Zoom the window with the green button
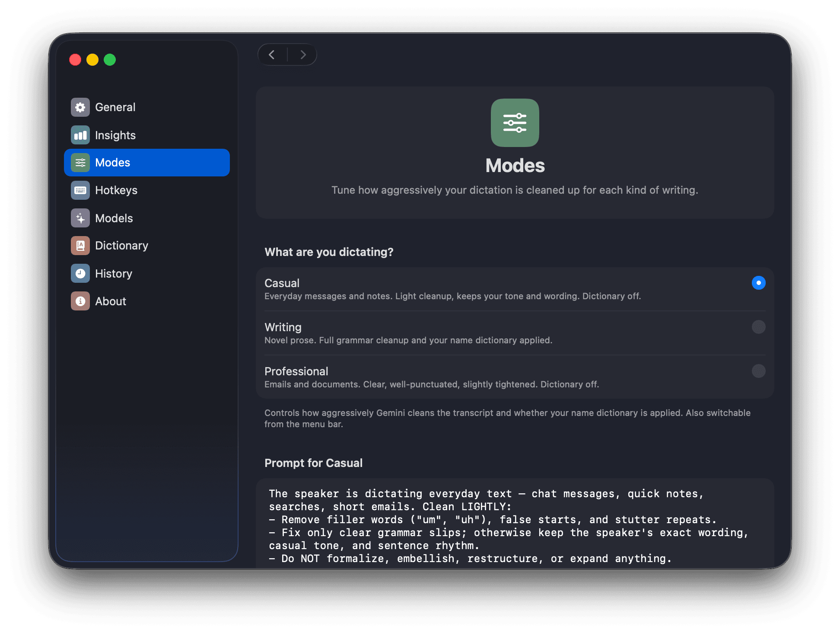 [x=110, y=60]
